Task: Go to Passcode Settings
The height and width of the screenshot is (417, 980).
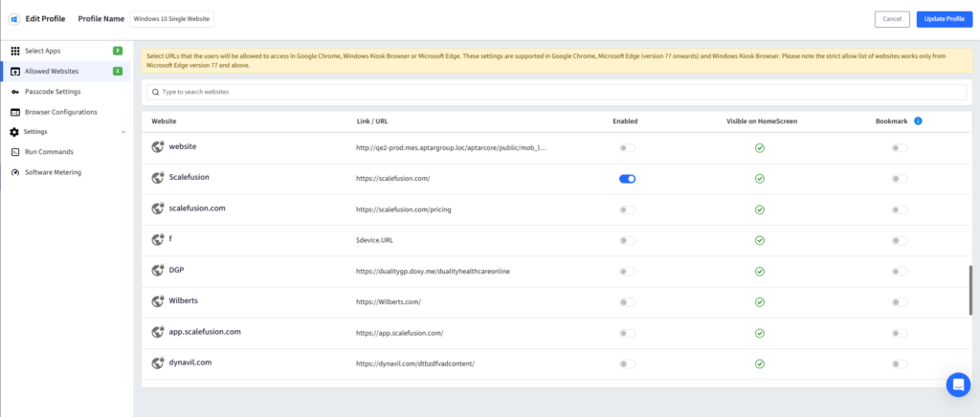Action: pyautogui.click(x=66, y=92)
